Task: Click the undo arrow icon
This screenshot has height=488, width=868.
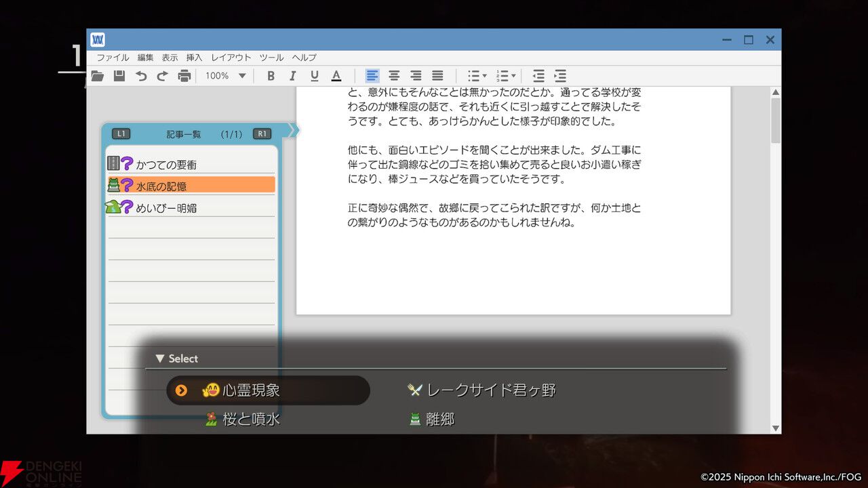Action: click(141, 76)
